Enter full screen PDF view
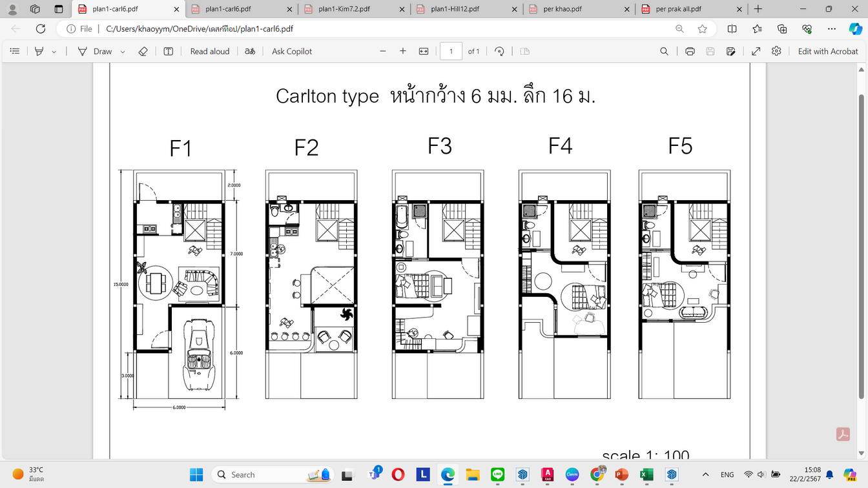The image size is (868, 488). tap(756, 51)
